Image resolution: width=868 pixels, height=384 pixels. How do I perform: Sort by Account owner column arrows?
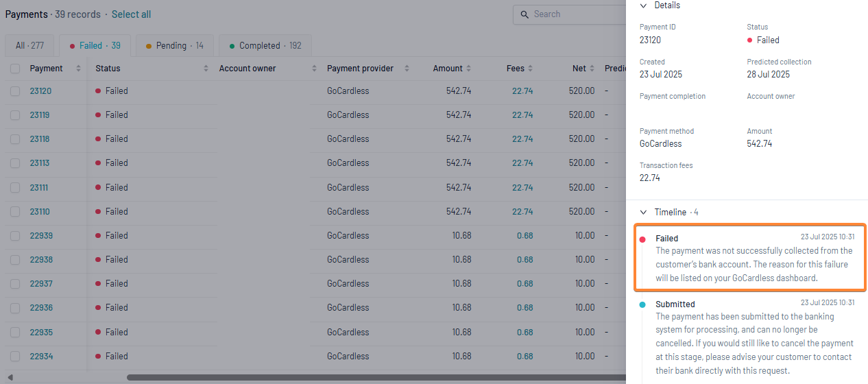[x=315, y=69]
